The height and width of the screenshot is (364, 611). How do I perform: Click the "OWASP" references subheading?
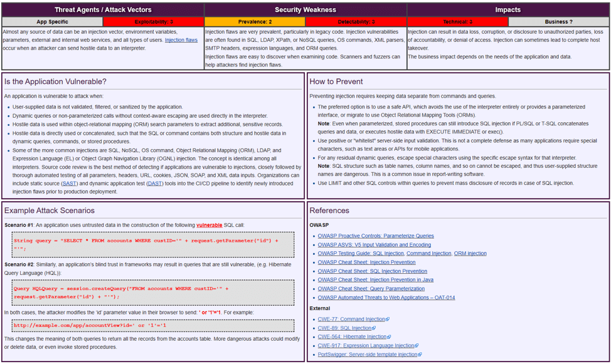pos(319,225)
